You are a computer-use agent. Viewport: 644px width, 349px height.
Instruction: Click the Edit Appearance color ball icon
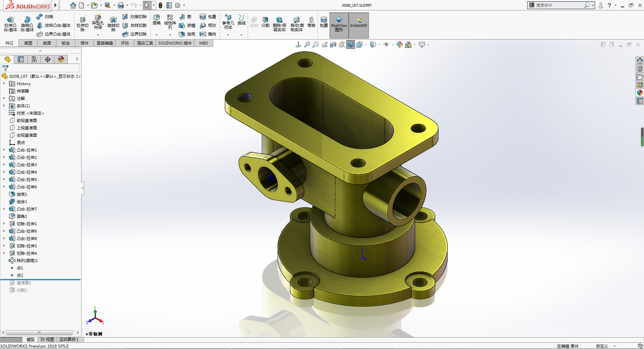coord(399,45)
